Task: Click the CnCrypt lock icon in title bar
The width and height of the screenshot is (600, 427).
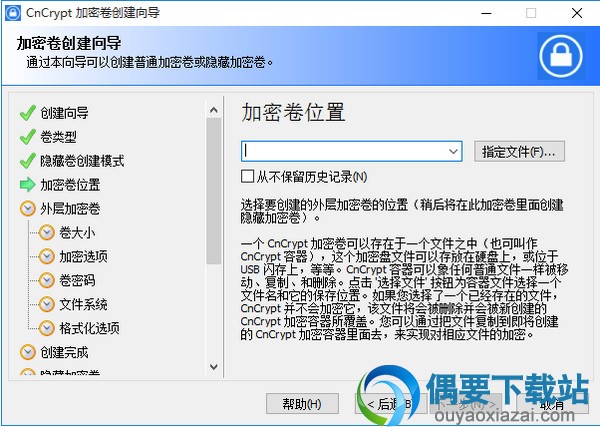Action: point(13,13)
